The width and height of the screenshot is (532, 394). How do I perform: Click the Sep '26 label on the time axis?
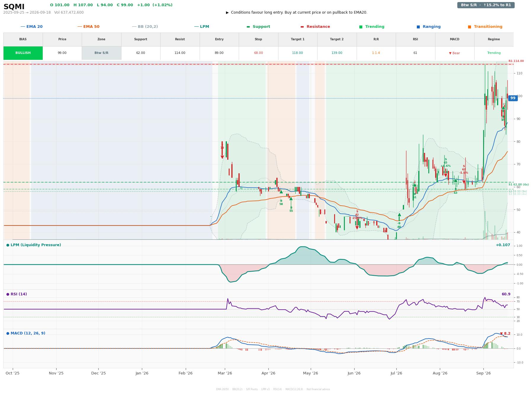483,373
